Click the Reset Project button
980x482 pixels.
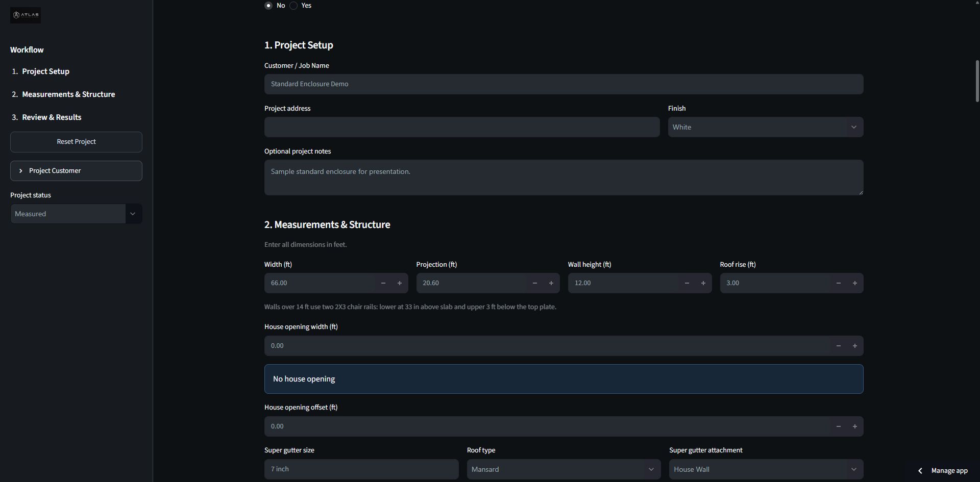76,142
